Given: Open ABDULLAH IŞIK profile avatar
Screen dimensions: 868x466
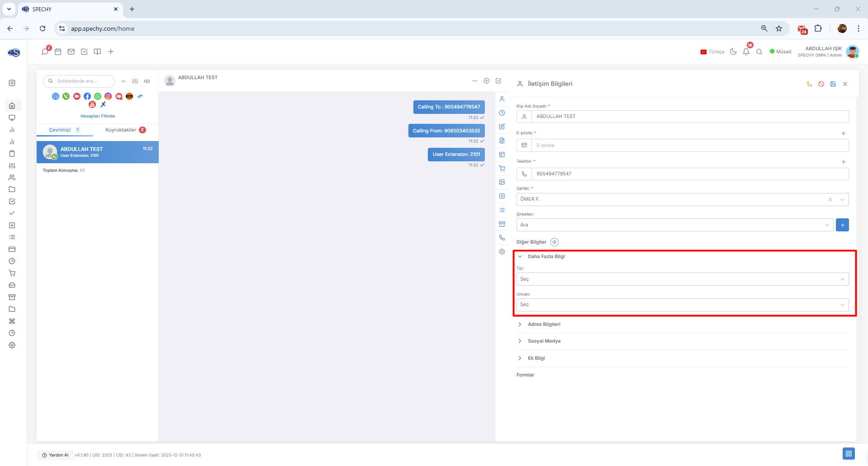Looking at the screenshot, I should [x=853, y=52].
